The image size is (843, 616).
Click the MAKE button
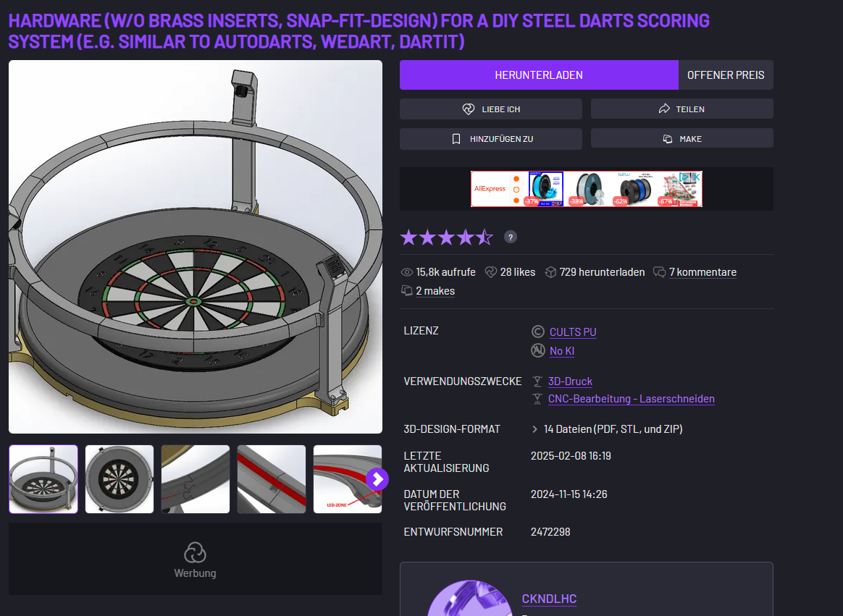[x=681, y=139]
